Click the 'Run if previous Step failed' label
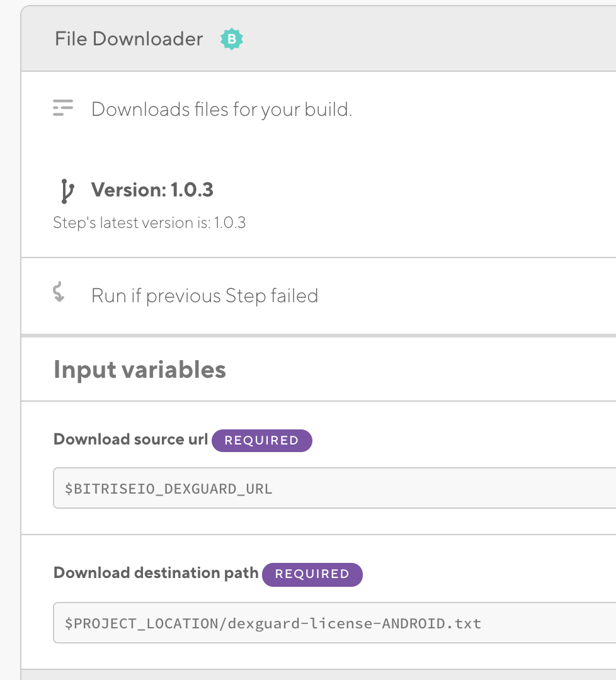The image size is (616, 680). pyautogui.click(x=205, y=296)
